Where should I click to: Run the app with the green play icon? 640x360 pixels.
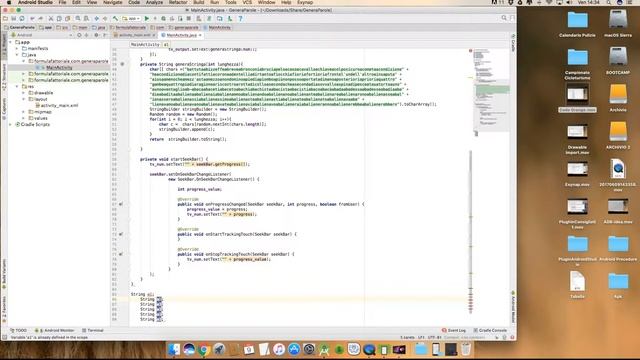[x=147, y=18]
